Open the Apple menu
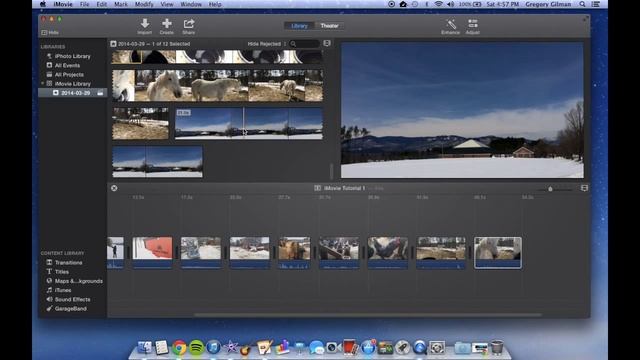This screenshot has height=360, width=640. point(43,4)
